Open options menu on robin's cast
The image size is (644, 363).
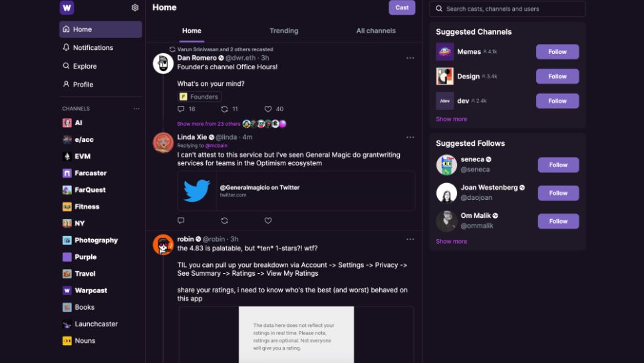[x=410, y=239]
